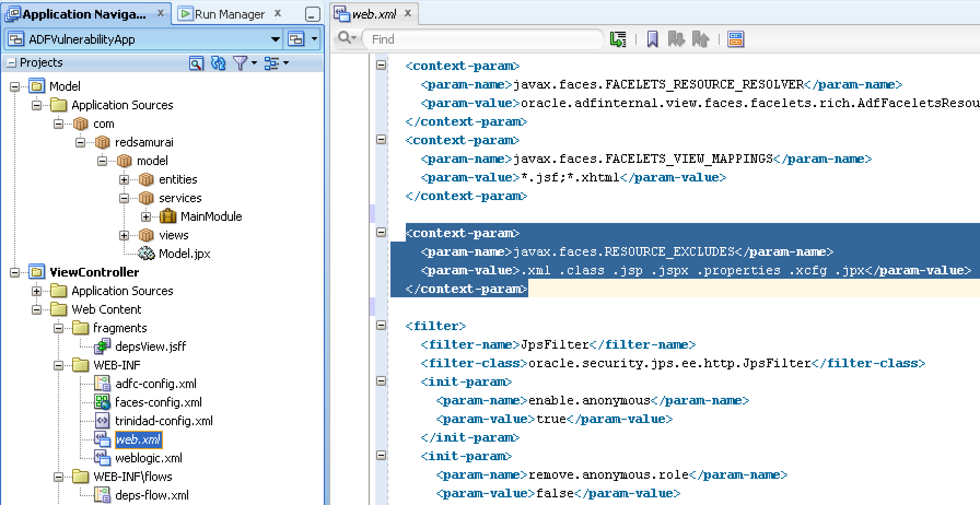Click the adfc-config.xml file icon

point(102,384)
